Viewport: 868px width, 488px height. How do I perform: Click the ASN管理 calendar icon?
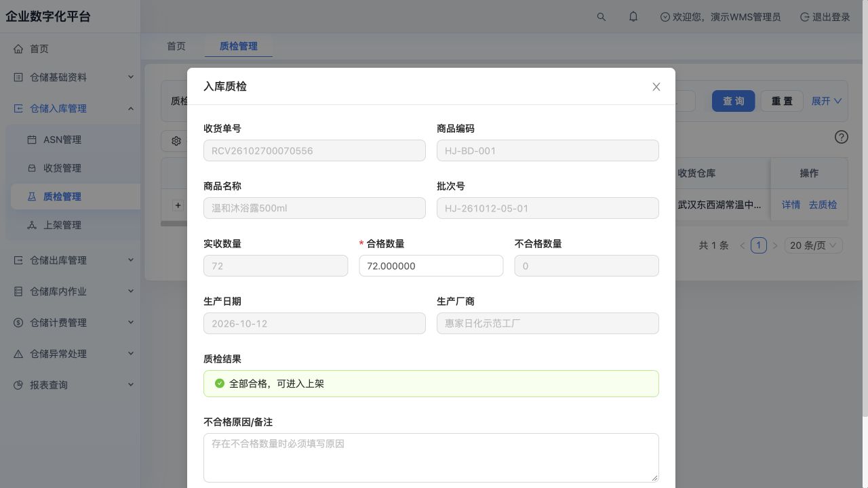click(x=32, y=140)
